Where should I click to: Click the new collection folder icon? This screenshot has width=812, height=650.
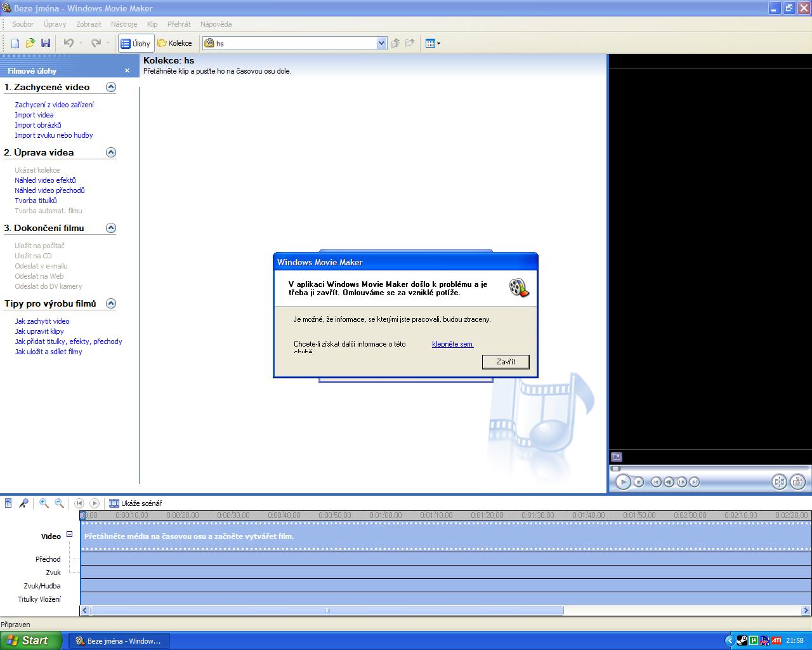410,43
